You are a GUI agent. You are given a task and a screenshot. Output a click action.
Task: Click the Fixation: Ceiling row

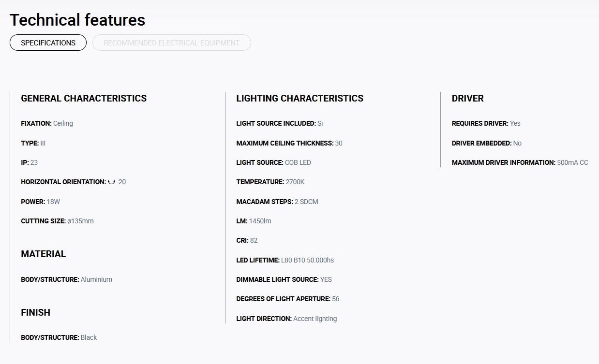tap(47, 123)
